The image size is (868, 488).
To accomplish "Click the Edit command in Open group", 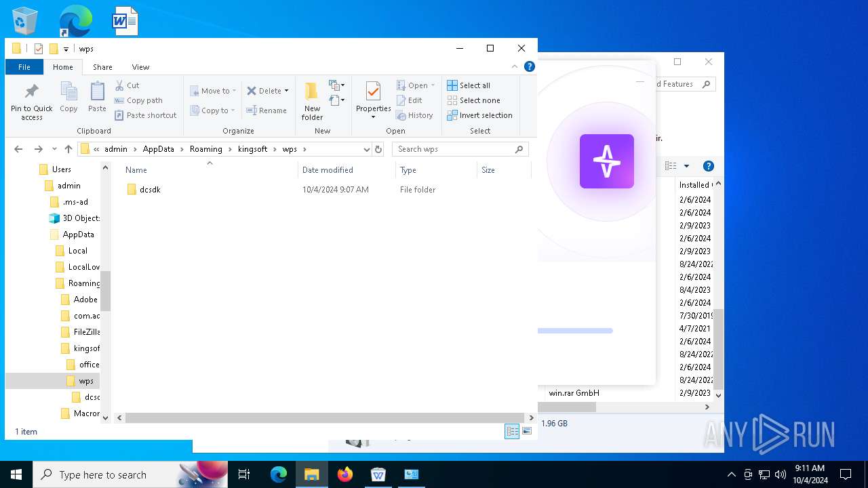I will click(x=410, y=100).
